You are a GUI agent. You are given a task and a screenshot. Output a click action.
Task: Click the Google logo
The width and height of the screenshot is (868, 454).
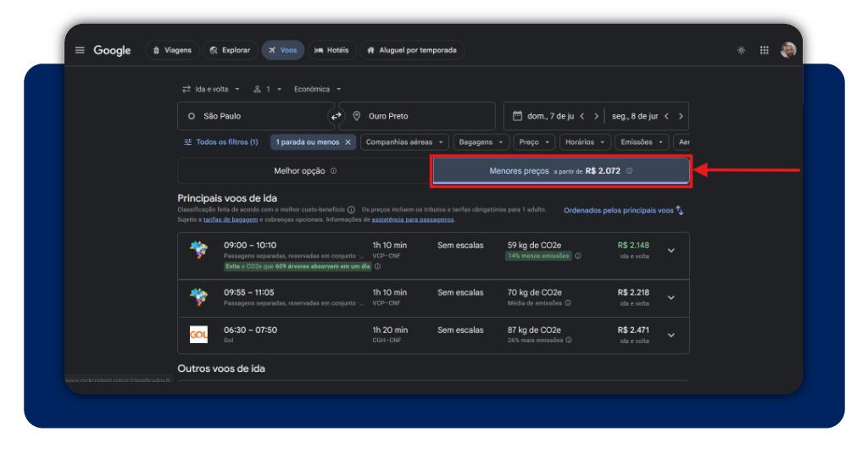pos(113,50)
